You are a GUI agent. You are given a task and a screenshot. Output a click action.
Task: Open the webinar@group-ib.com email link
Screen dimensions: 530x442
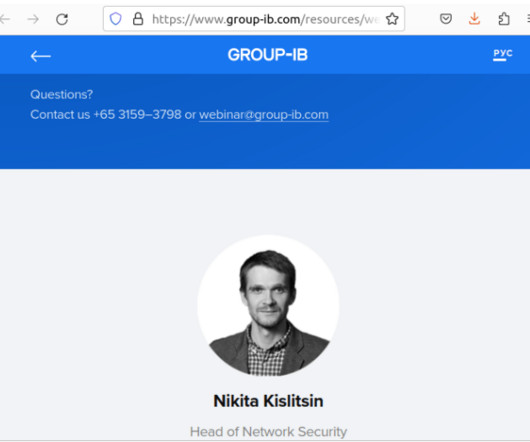click(x=264, y=115)
